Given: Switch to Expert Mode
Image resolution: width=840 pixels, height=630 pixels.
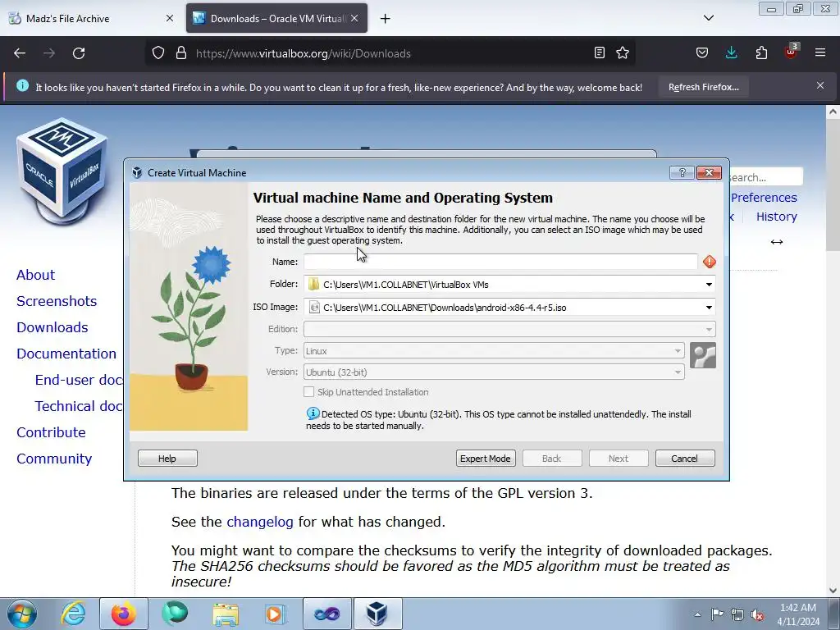Looking at the screenshot, I should pos(486,458).
